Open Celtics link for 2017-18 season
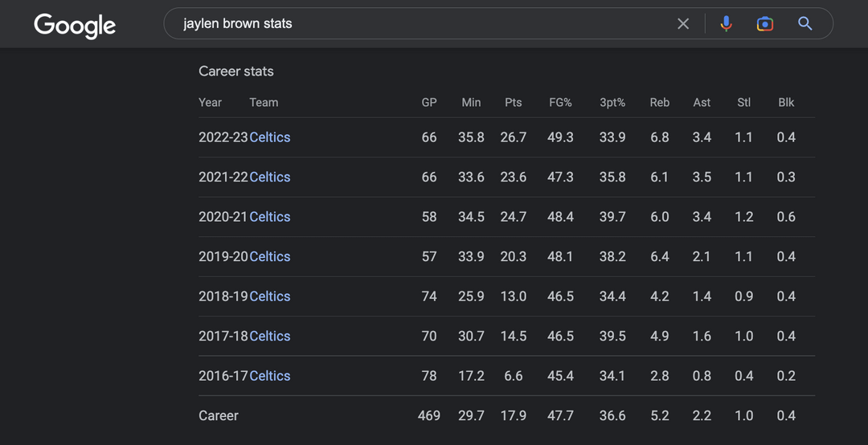 (270, 336)
